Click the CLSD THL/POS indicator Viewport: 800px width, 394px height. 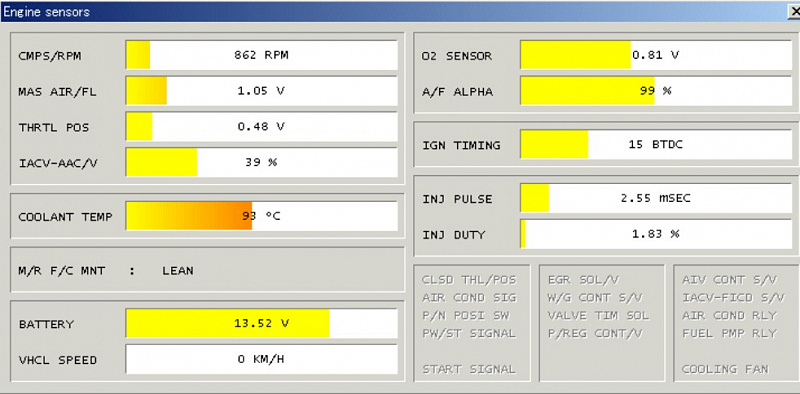[469, 280]
